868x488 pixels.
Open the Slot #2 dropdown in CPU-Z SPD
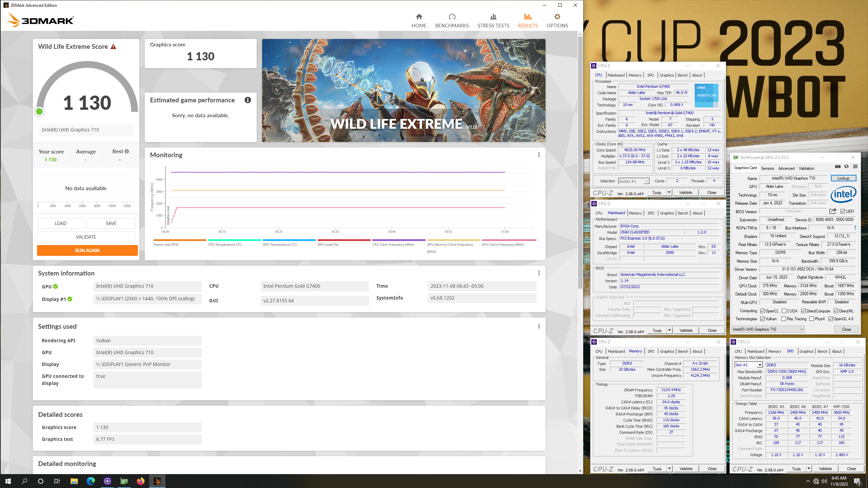click(x=749, y=365)
